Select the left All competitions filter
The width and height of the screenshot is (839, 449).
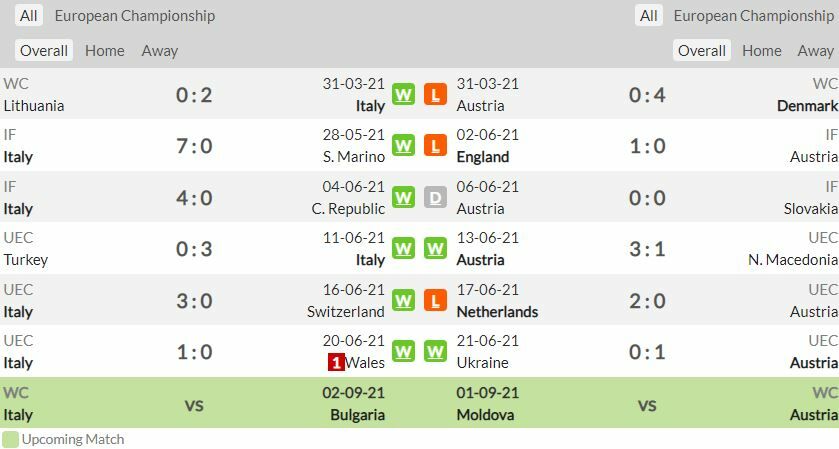(29, 16)
